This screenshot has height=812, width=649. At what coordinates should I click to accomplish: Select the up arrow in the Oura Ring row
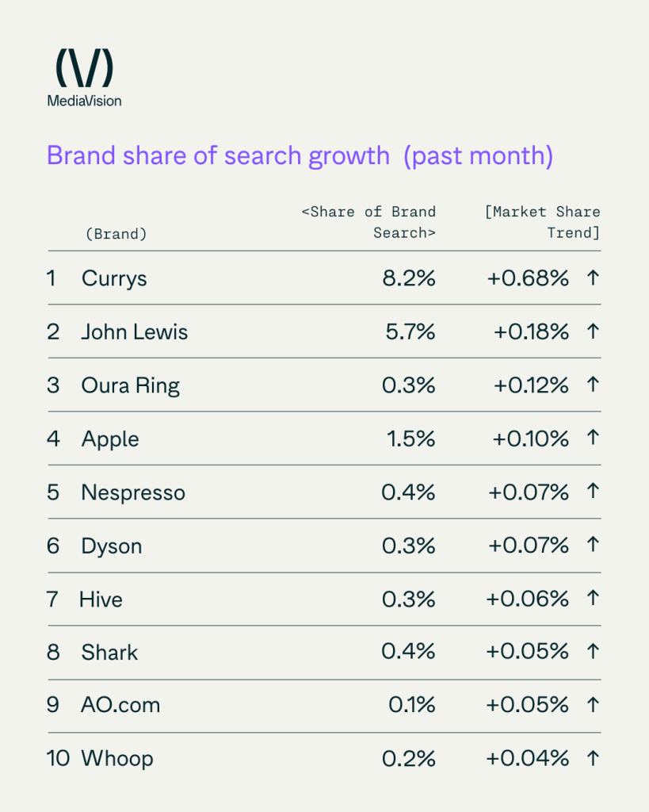point(591,385)
